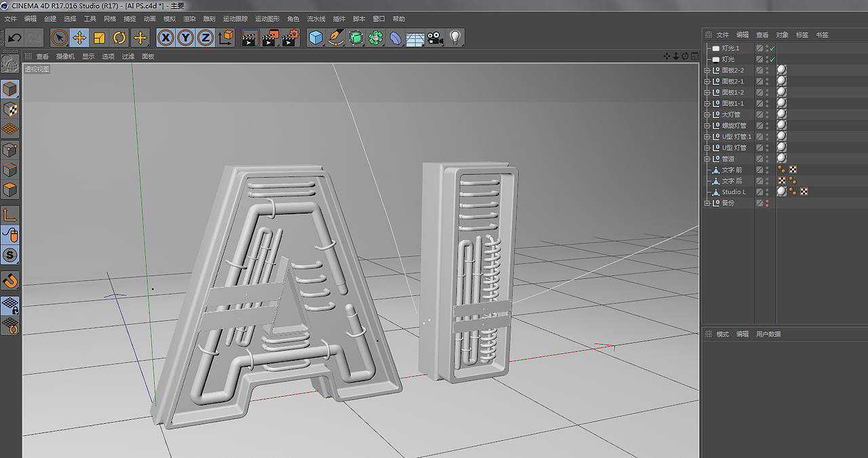This screenshot has width=868, height=458.
Task: Expand the 管道 object group
Action: (x=707, y=159)
